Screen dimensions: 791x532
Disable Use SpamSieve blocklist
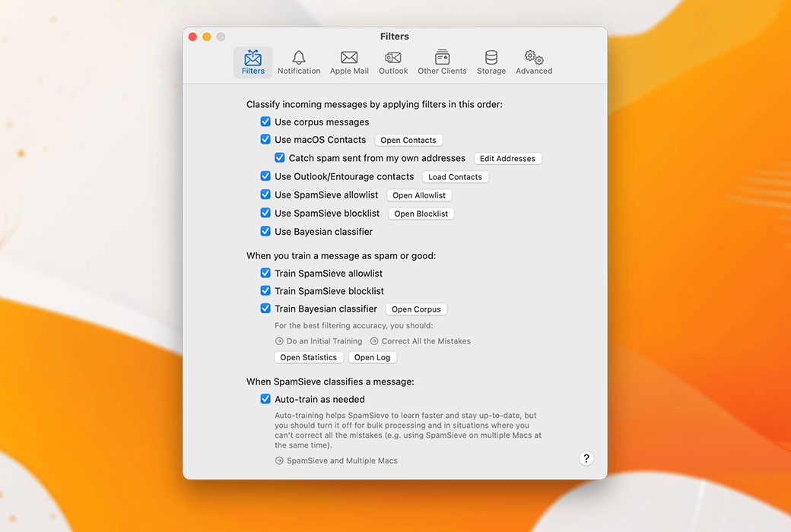pyautogui.click(x=265, y=213)
